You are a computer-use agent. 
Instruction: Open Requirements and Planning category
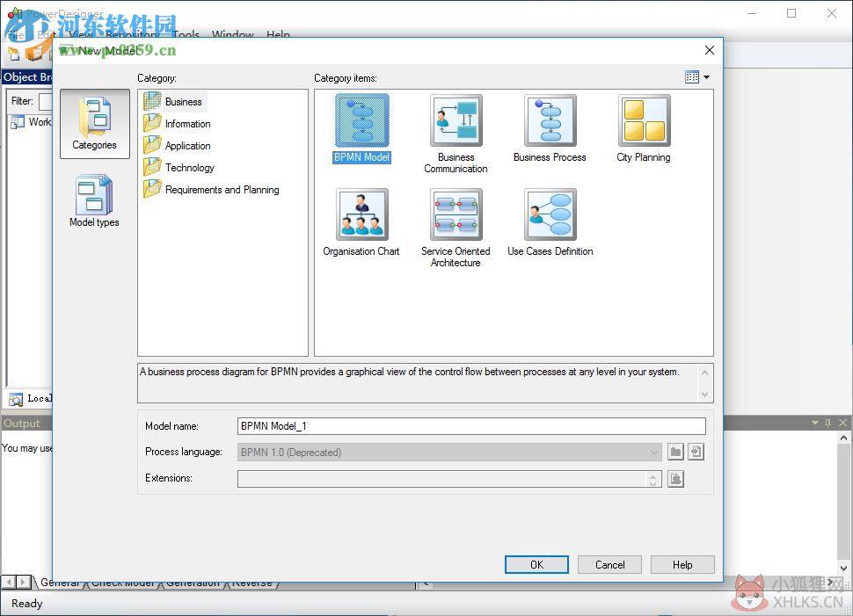(x=212, y=190)
